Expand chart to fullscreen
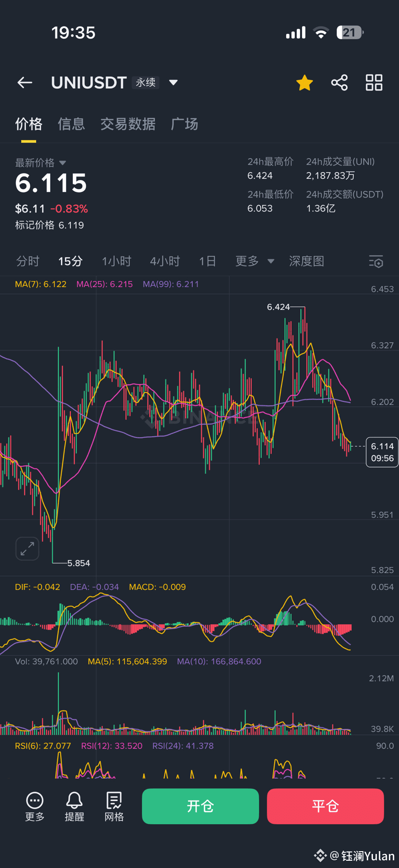399x868 pixels. pyautogui.click(x=27, y=548)
